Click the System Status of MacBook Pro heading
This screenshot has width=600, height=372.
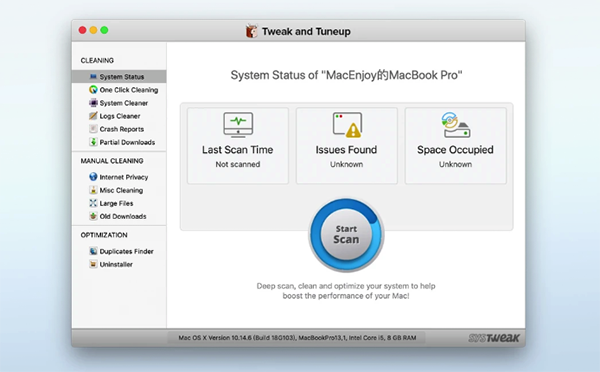(x=346, y=75)
